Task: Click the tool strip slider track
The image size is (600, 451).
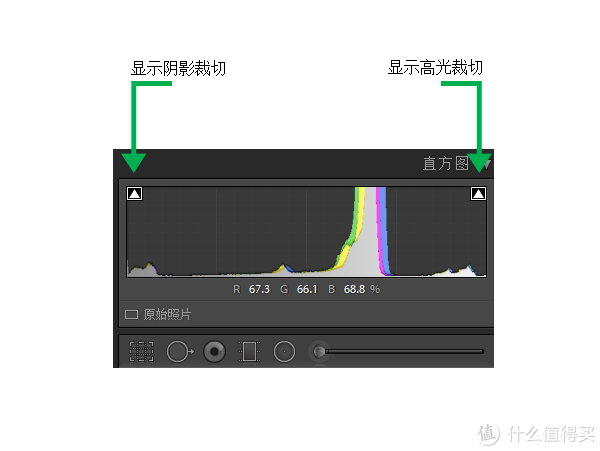Action: click(405, 351)
